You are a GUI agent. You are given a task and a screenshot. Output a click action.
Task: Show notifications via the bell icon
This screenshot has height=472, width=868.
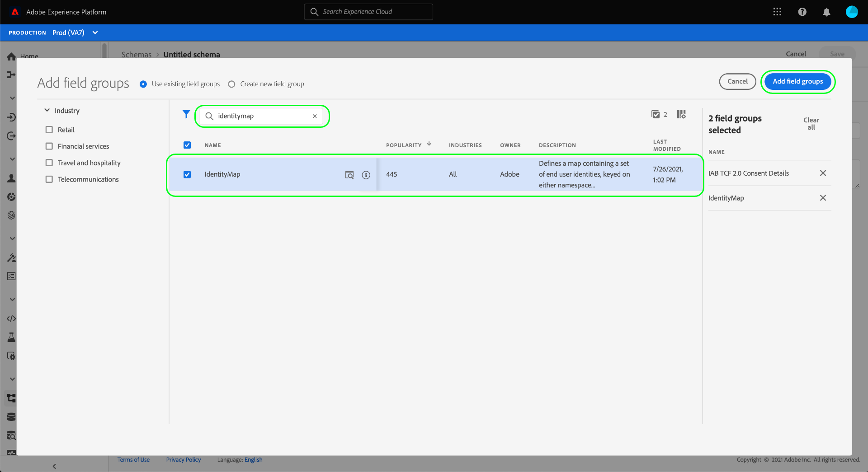826,12
